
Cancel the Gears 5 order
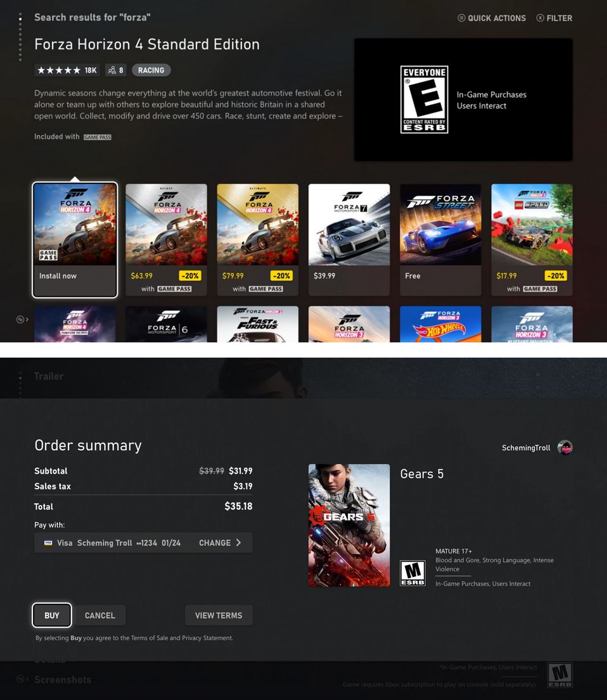pyautogui.click(x=100, y=615)
